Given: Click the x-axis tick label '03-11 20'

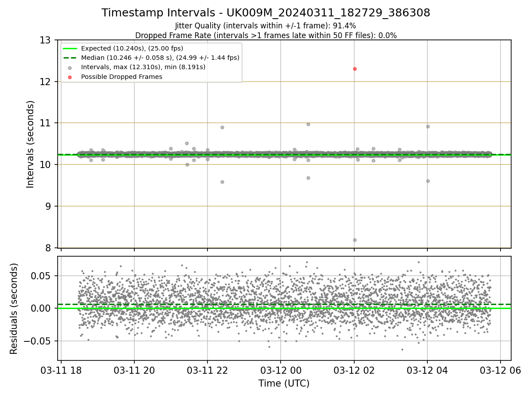Looking at the screenshot, I should [134, 371].
